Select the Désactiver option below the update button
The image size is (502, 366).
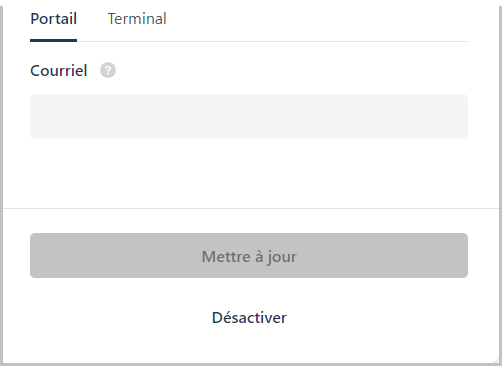click(x=249, y=318)
